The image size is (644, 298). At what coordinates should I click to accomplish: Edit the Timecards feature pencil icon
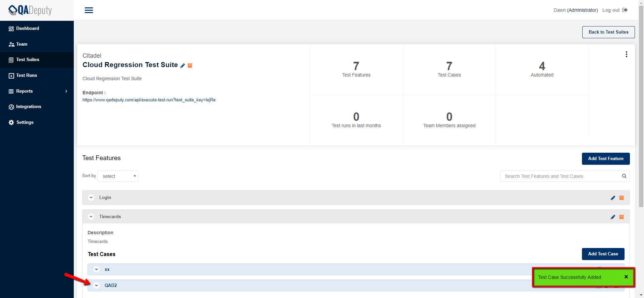(x=613, y=217)
